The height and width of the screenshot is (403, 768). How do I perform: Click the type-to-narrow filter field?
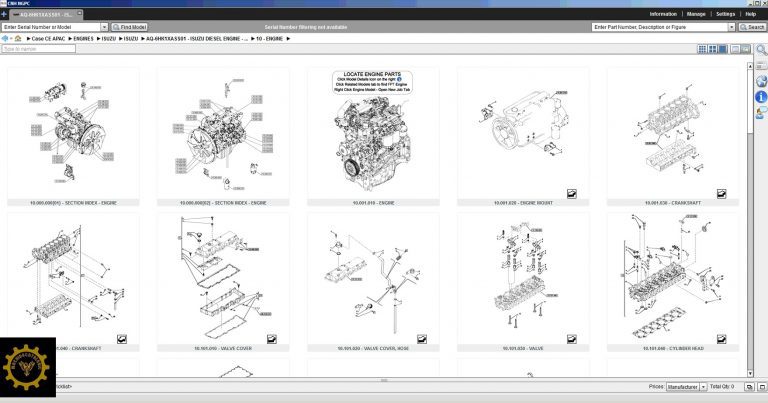pos(39,49)
